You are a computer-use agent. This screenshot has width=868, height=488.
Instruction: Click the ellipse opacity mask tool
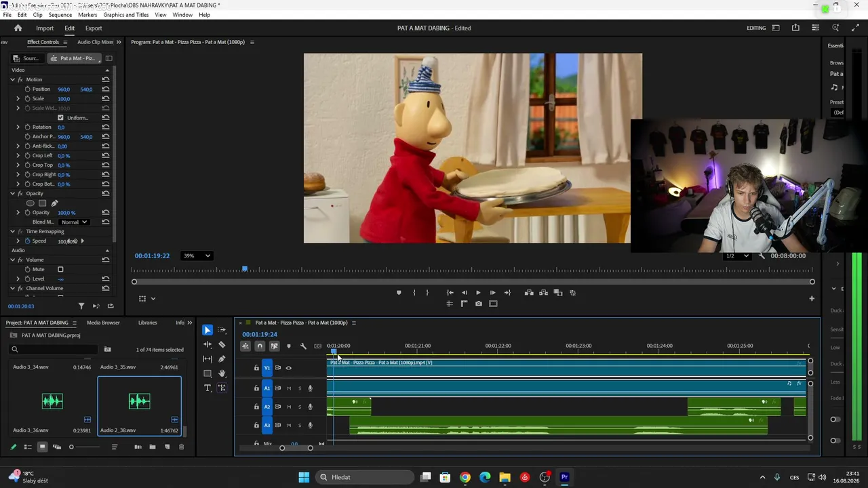[x=30, y=203]
